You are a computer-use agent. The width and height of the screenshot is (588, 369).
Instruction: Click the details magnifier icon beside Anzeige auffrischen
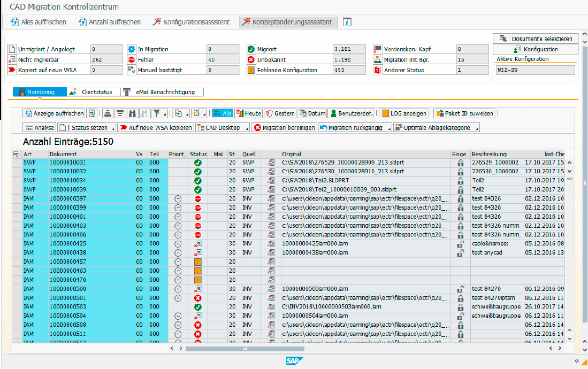(91, 113)
